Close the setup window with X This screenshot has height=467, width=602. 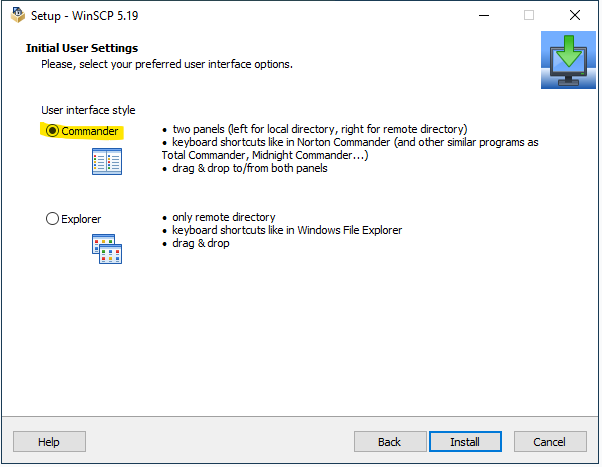(x=574, y=16)
